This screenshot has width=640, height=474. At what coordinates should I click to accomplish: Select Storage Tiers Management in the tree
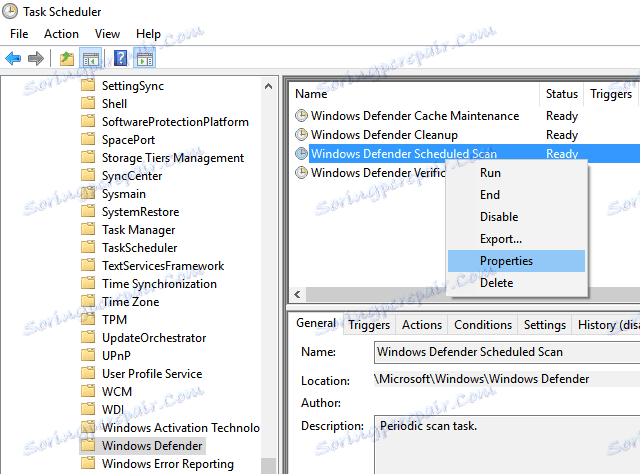[x=173, y=158]
